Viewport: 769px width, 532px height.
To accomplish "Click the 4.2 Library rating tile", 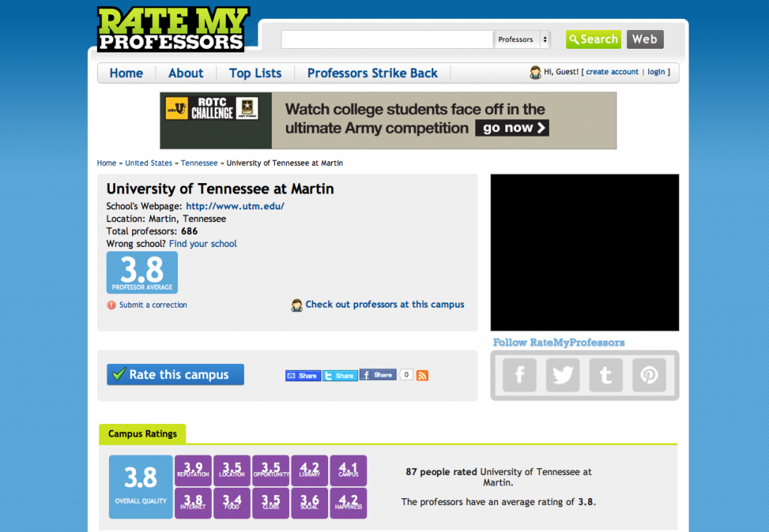I will click(x=309, y=470).
